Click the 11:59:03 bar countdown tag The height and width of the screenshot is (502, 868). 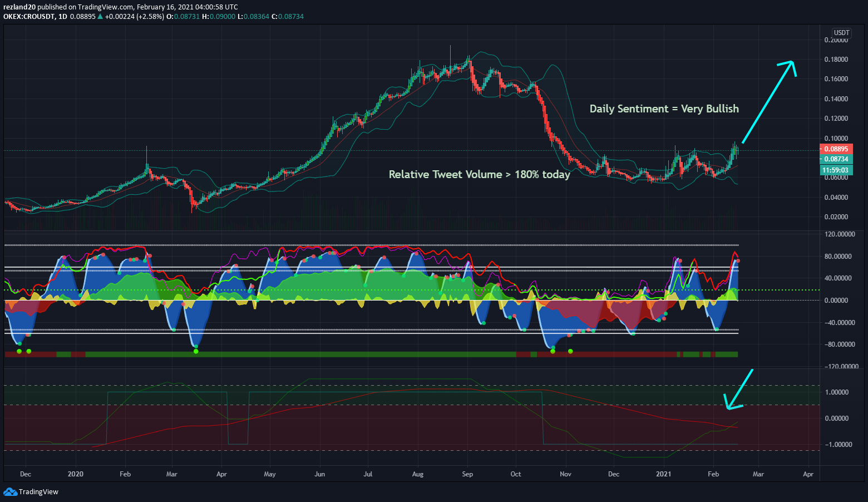point(836,170)
